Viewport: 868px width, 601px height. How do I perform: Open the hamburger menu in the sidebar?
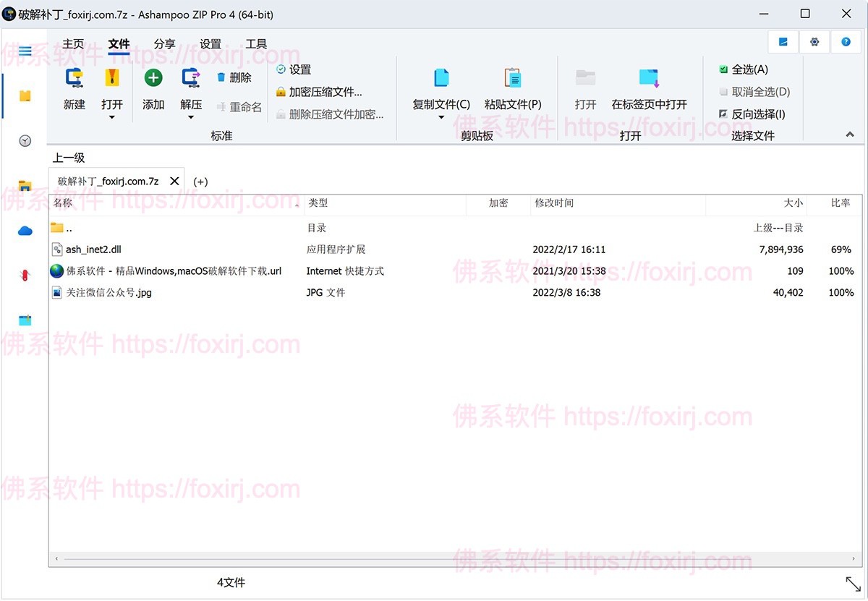[25, 51]
